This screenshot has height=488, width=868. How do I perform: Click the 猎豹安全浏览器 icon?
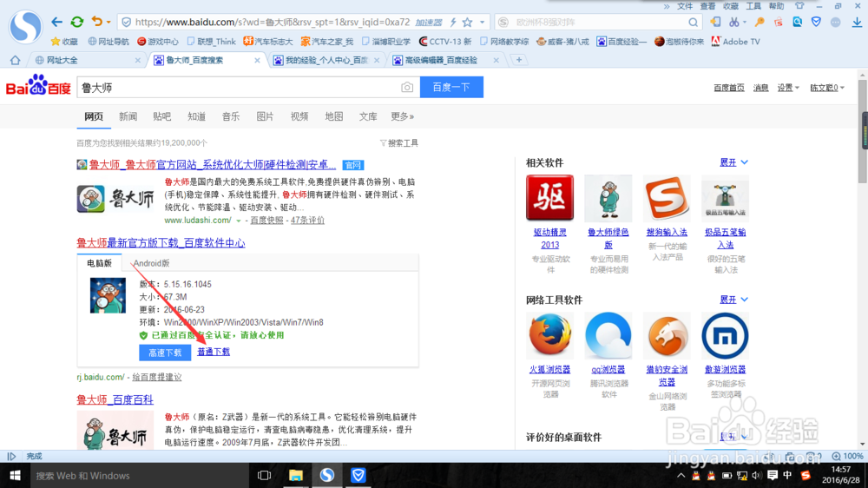(667, 335)
